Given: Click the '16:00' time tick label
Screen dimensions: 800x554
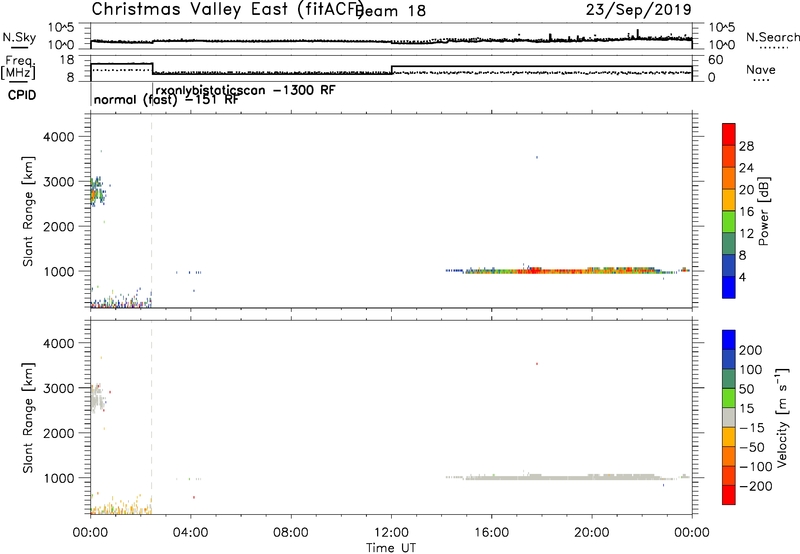Looking at the screenshot, I should (491, 533).
